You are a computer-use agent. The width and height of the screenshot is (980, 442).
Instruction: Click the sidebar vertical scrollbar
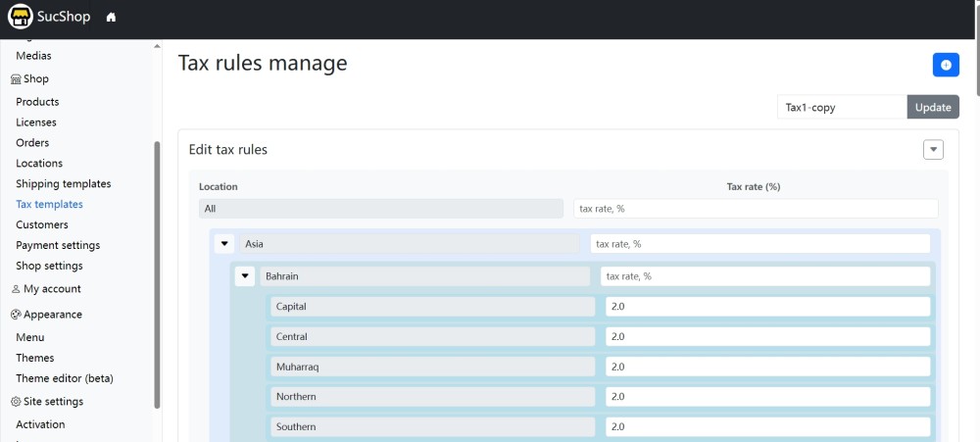157,274
